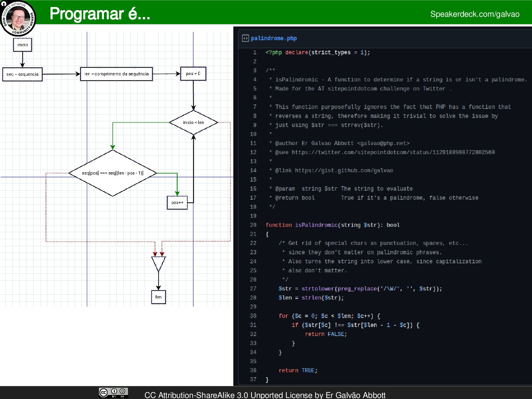This screenshot has height=399, width=532.
Task: Select the 'len = comprimento da sequência' box
Action: [117, 74]
